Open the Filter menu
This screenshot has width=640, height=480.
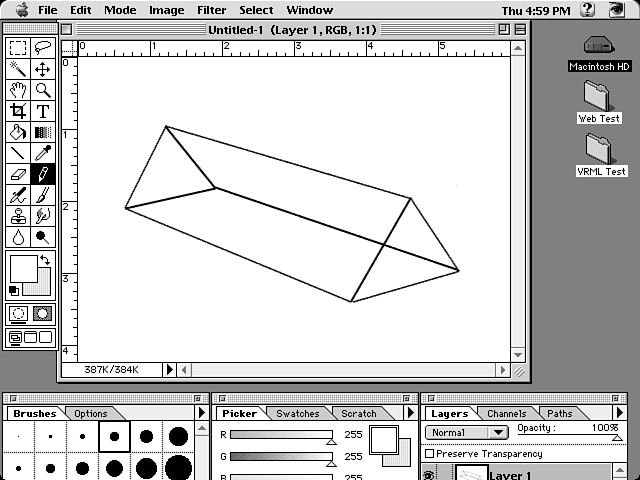point(211,10)
